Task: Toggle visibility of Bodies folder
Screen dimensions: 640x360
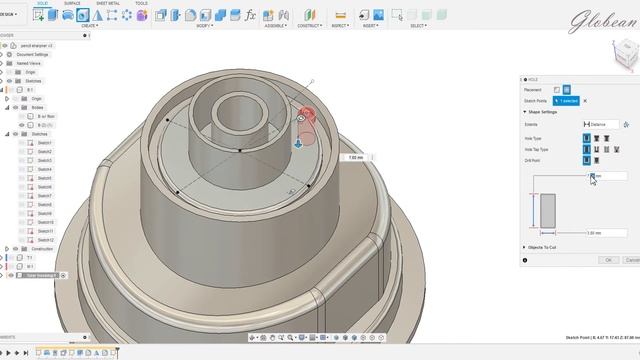Action: (16, 107)
